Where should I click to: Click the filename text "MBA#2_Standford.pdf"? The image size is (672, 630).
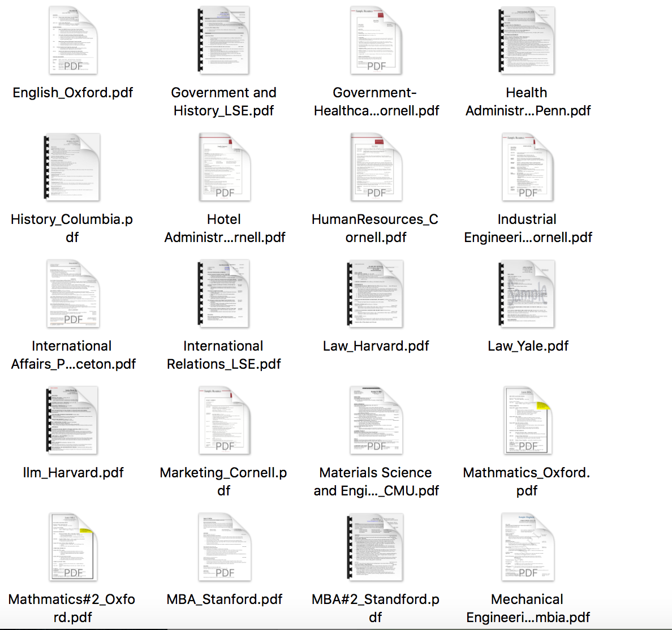click(376, 608)
